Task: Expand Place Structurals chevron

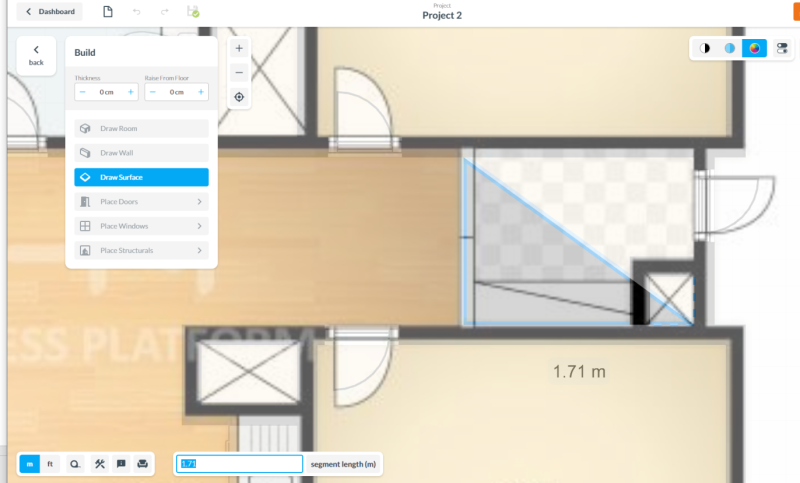Action: [199, 250]
